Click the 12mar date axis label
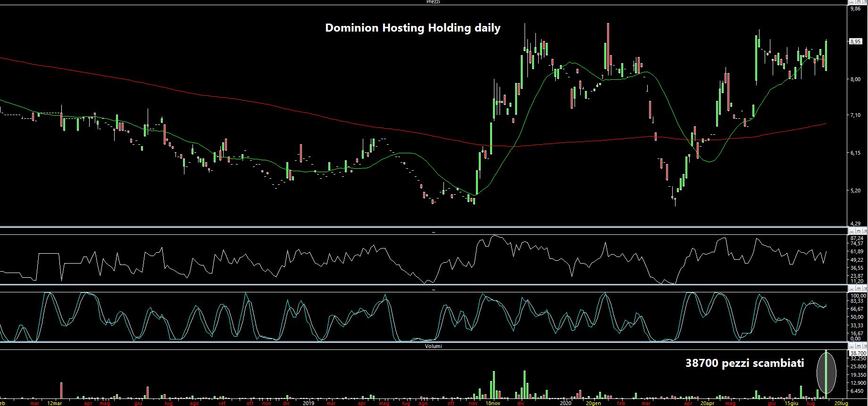868x406 pixels. (55, 403)
